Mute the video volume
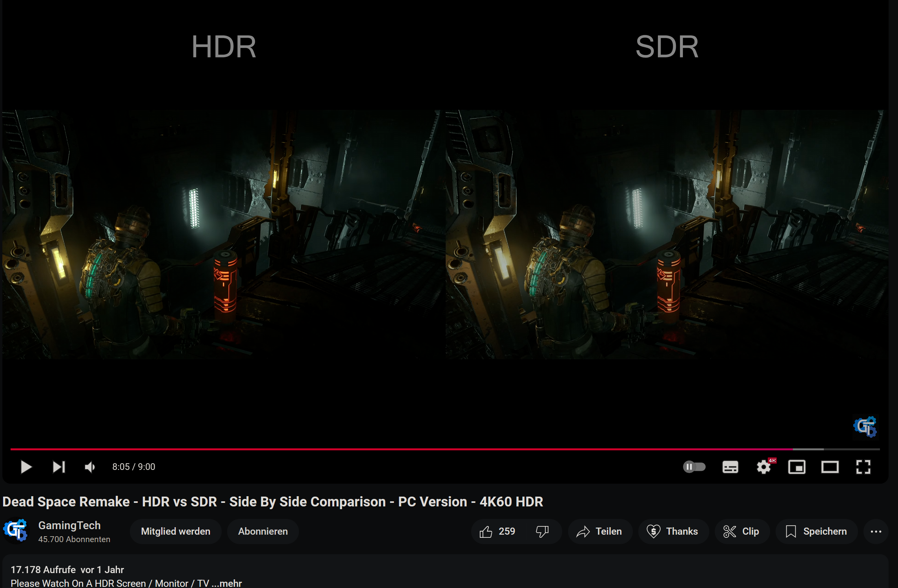This screenshot has width=898, height=588. click(90, 467)
